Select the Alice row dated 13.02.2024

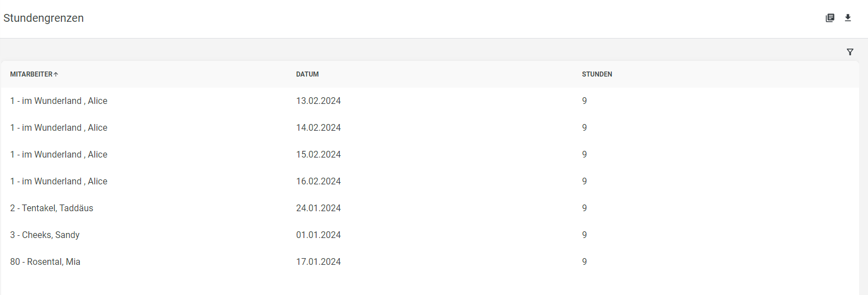point(430,101)
